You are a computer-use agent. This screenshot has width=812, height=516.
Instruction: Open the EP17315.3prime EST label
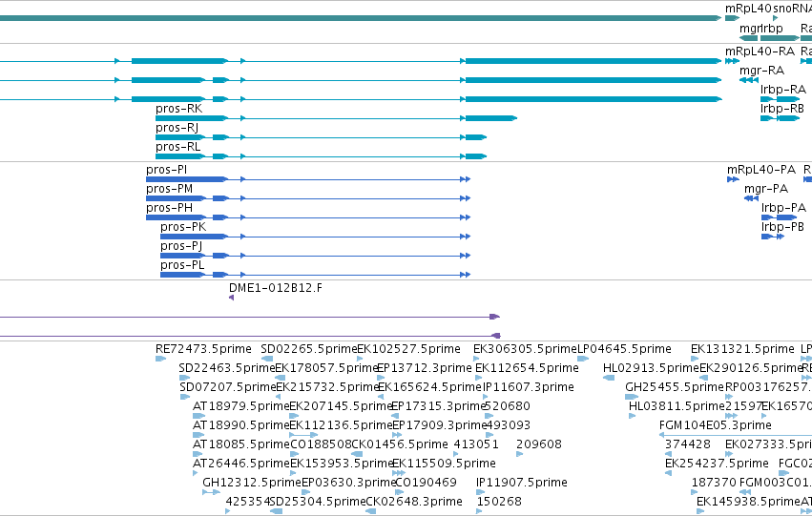coord(439,407)
